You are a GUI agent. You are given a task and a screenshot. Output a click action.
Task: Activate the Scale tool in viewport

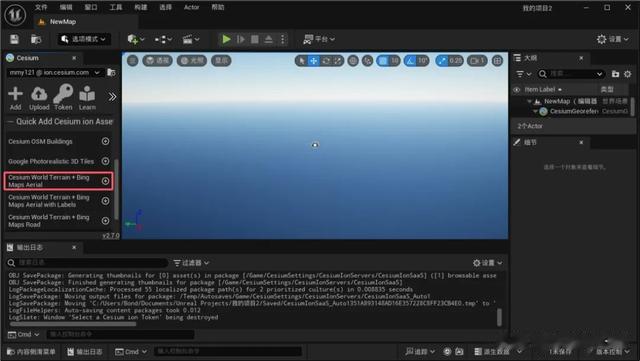tap(338, 61)
